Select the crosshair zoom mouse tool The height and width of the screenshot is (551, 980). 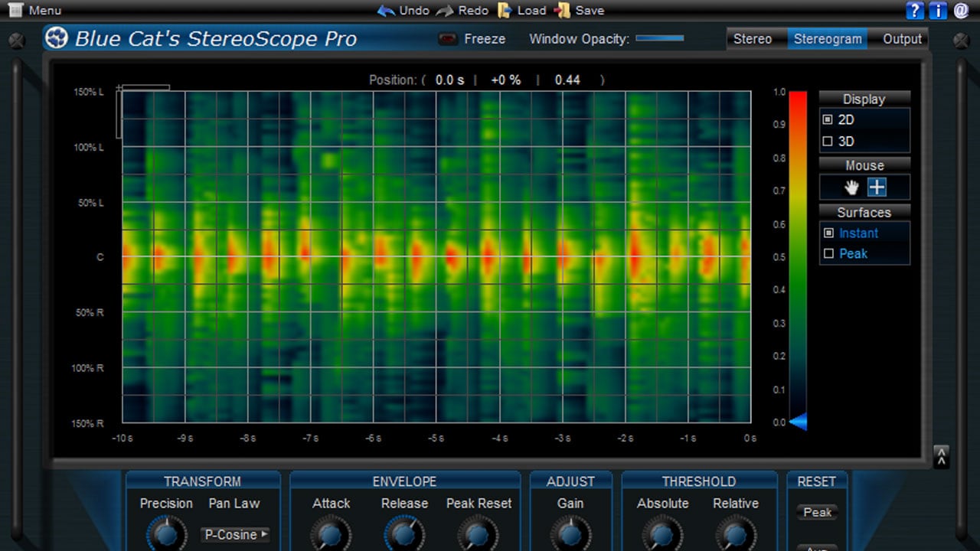coord(877,187)
